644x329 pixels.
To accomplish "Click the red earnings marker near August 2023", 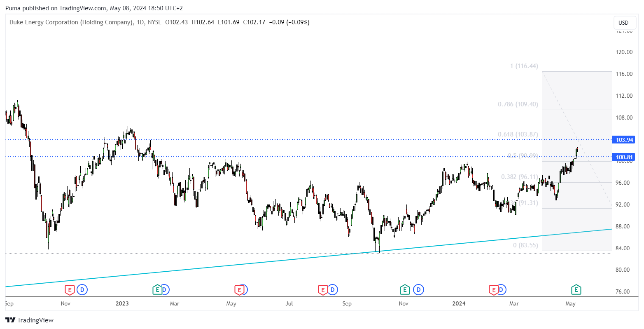I will click(x=322, y=290).
